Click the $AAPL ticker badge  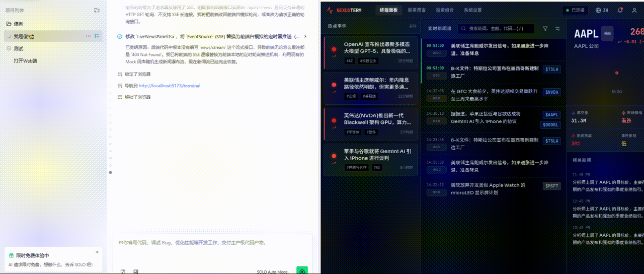(552, 115)
